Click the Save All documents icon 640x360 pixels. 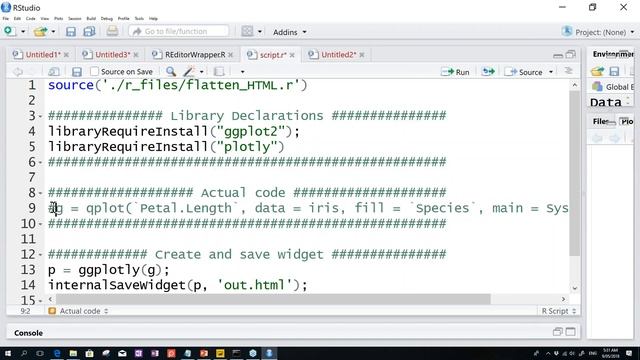click(89, 31)
